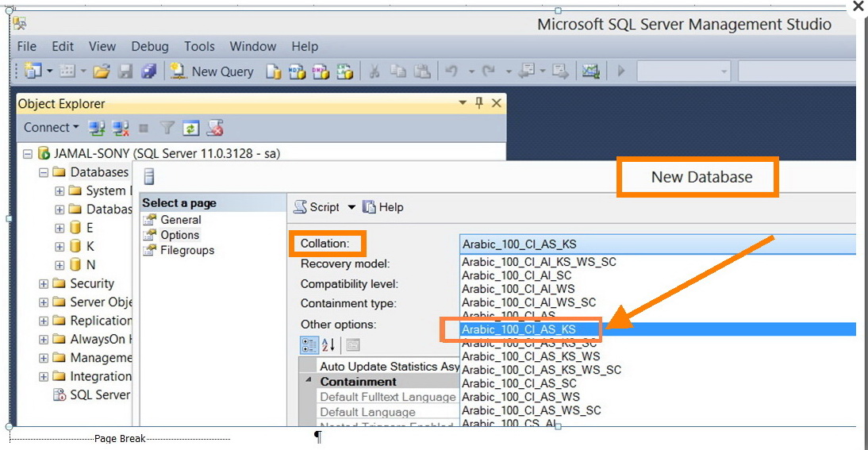Expand database E node
Screen dimensions: 868x450
point(60,228)
